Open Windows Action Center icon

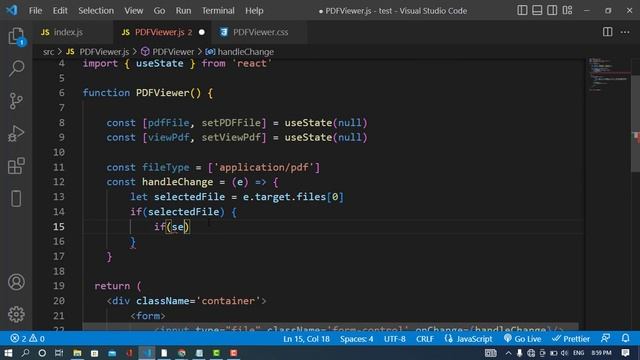point(625,353)
